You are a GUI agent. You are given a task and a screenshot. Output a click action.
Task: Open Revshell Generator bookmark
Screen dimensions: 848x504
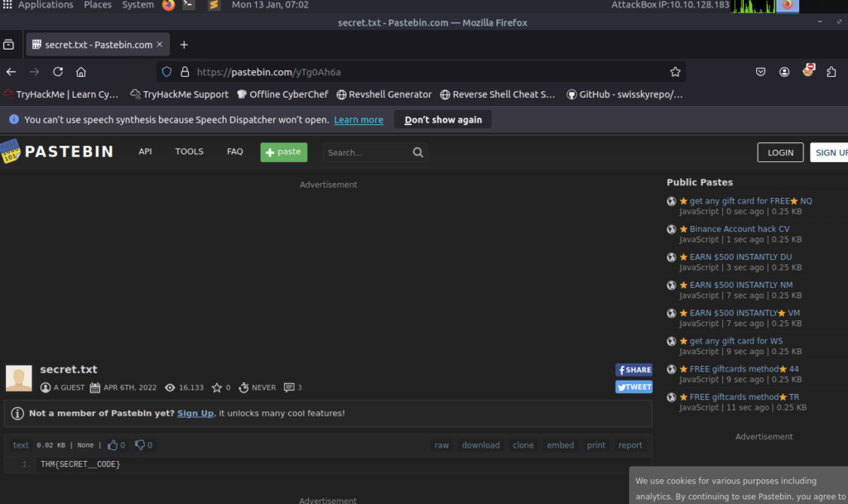point(384,94)
